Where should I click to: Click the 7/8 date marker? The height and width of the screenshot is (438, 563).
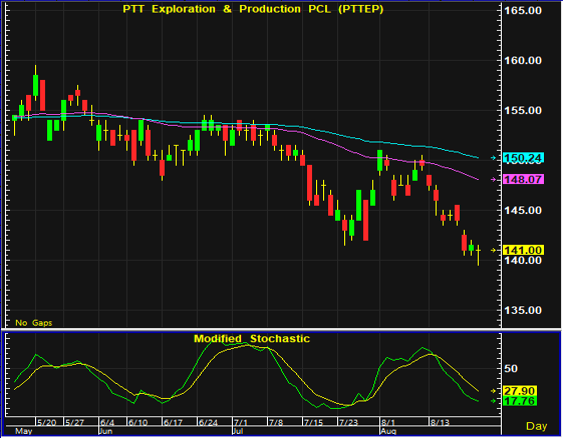point(276,422)
